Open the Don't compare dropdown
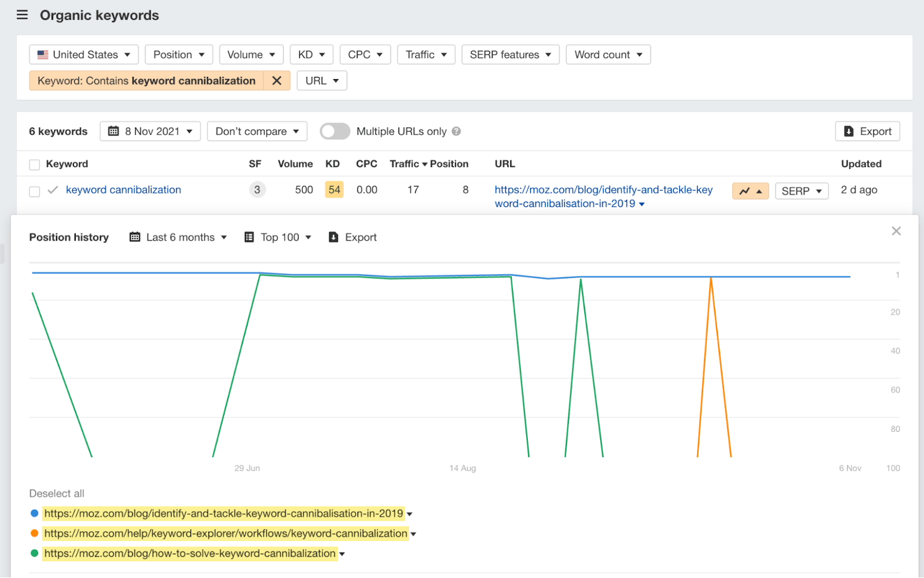924x578 pixels. coord(256,131)
